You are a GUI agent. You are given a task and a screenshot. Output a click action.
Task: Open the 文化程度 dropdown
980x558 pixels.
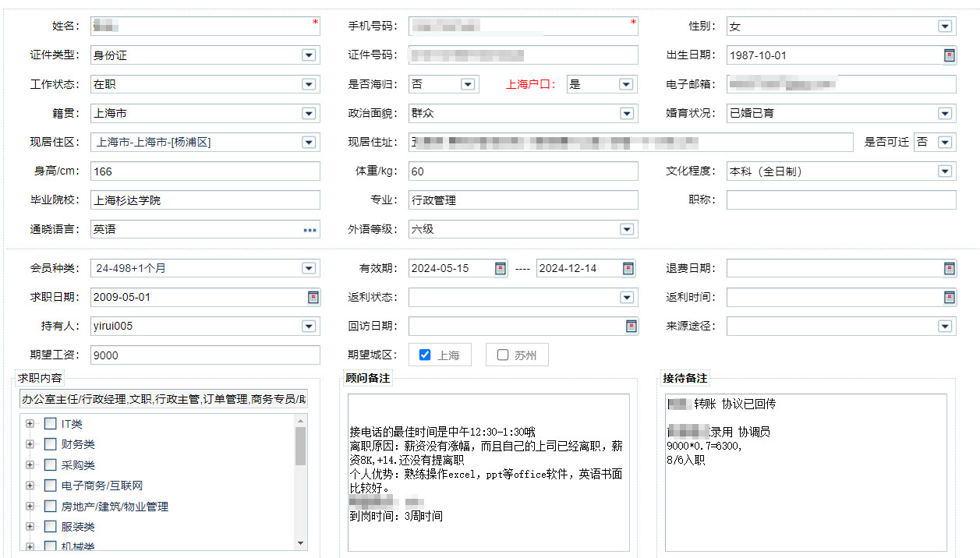tap(945, 171)
